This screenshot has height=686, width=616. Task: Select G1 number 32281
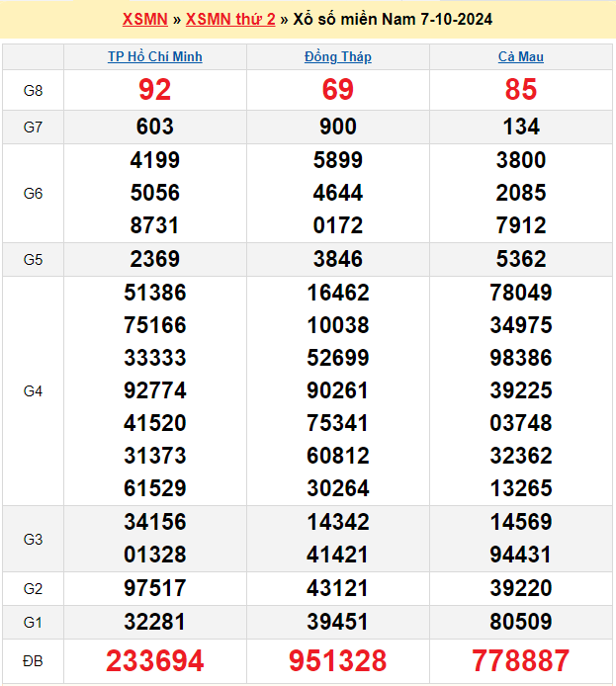tap(155, 622)
